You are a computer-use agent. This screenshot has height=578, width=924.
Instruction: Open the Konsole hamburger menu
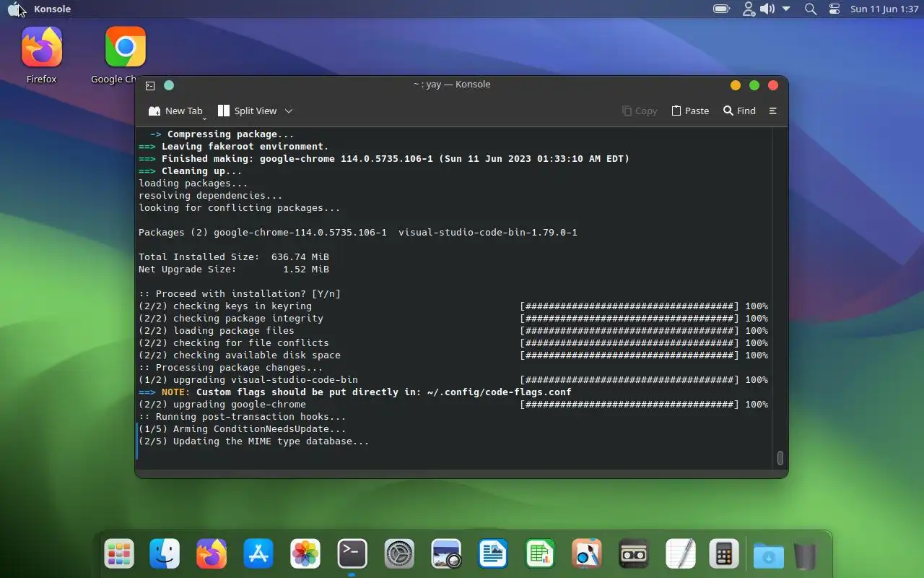(773, 111)
